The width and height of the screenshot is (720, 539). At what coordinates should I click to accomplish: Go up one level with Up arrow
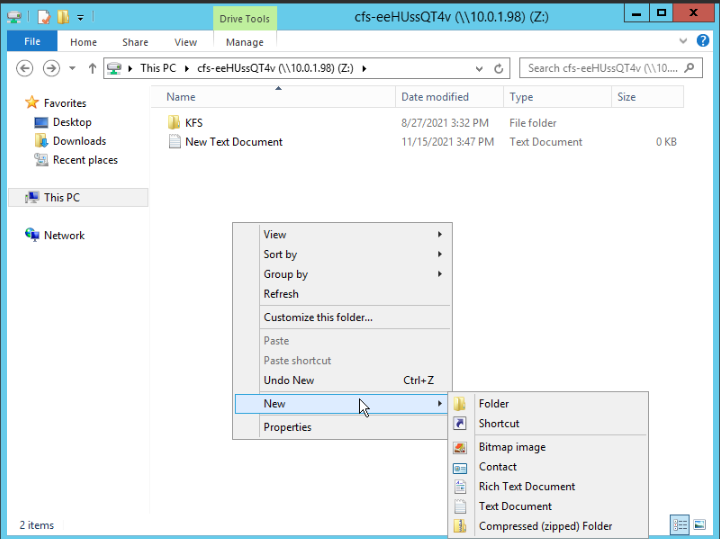click(x=92, y=68)
